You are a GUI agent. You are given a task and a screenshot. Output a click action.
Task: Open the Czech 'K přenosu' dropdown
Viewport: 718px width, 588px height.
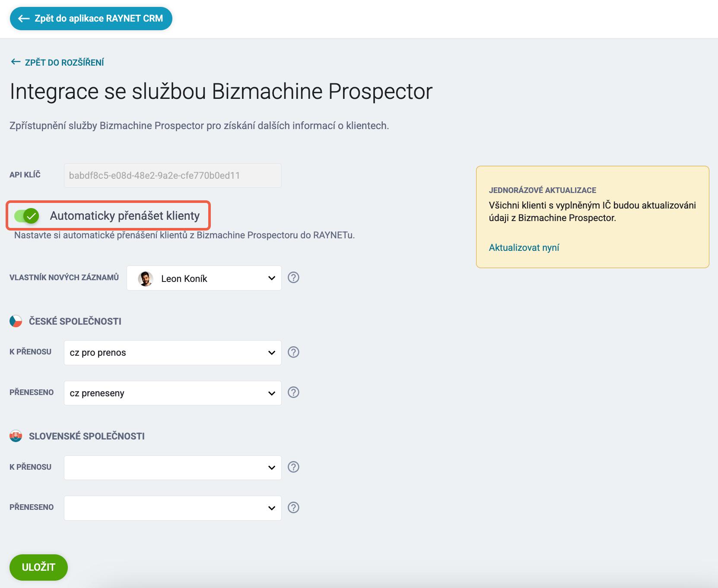[173, 353]
